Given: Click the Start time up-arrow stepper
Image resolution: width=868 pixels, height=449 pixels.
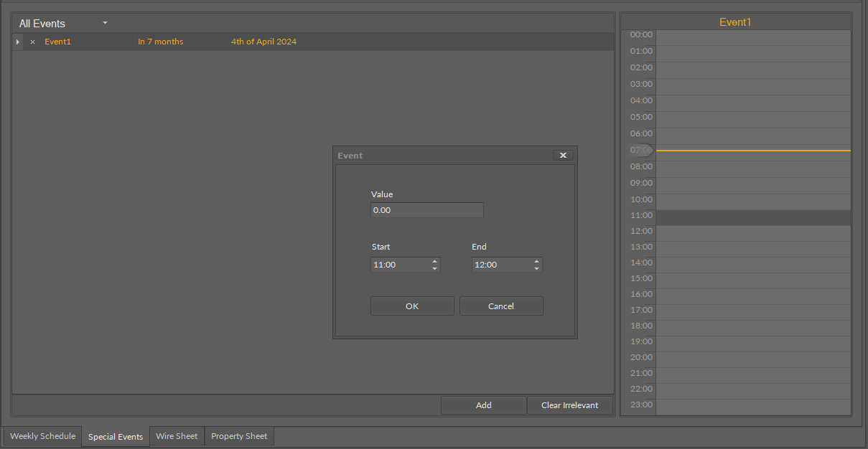Looking at the screenshot, I should [434, 260].
